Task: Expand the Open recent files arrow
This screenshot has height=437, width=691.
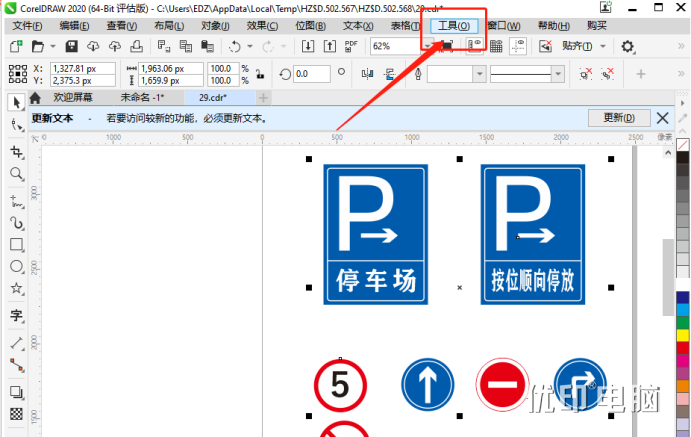Action: click(x=53, y=46)
